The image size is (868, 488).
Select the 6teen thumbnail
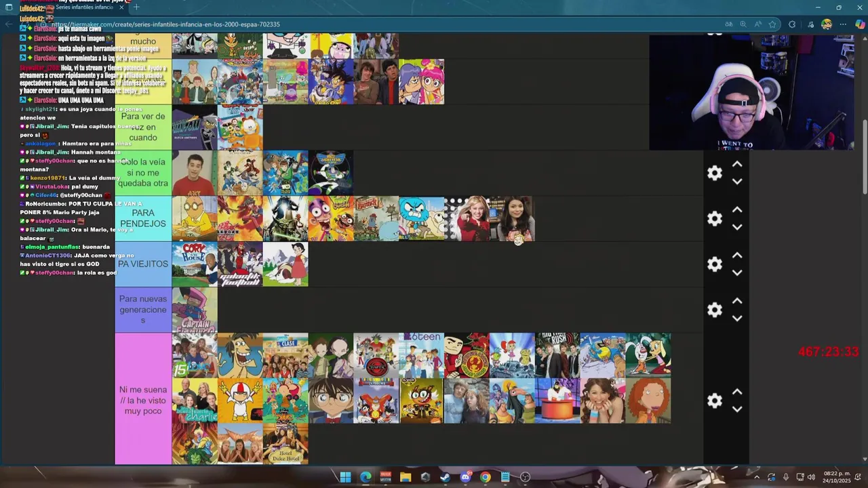(x=421, y=355)
